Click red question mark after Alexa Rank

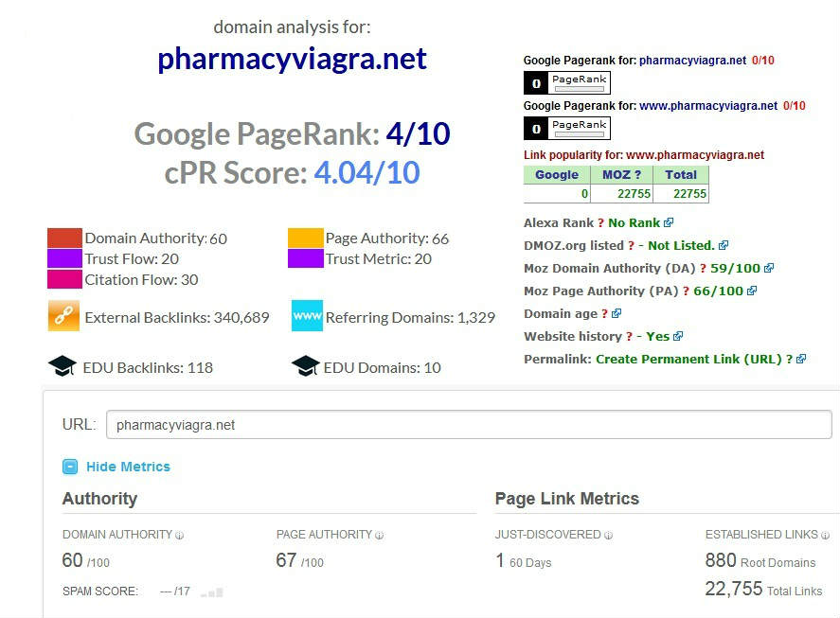click(x=600, y=222)
